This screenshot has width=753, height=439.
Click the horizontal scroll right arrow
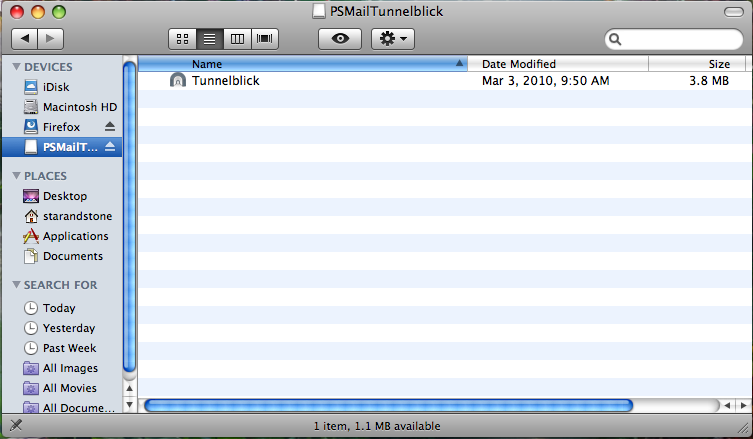click(x=743, y=406)
